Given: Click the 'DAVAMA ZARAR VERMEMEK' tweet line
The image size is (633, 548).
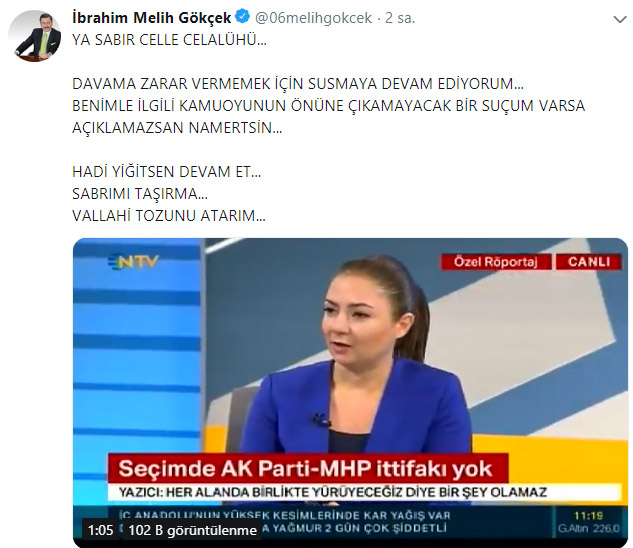Looking at the screenshot, I should click(298, 84).
